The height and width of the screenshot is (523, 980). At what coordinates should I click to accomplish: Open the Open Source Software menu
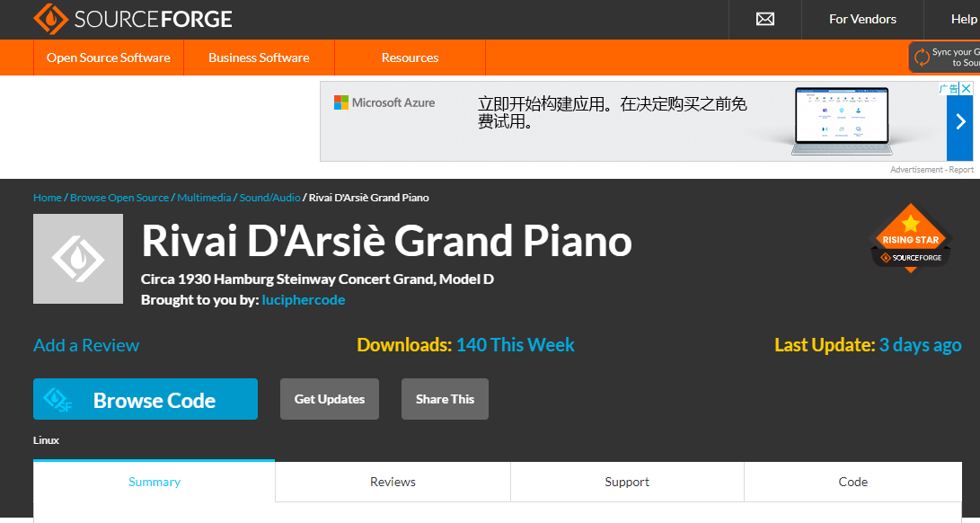(108, 58)
